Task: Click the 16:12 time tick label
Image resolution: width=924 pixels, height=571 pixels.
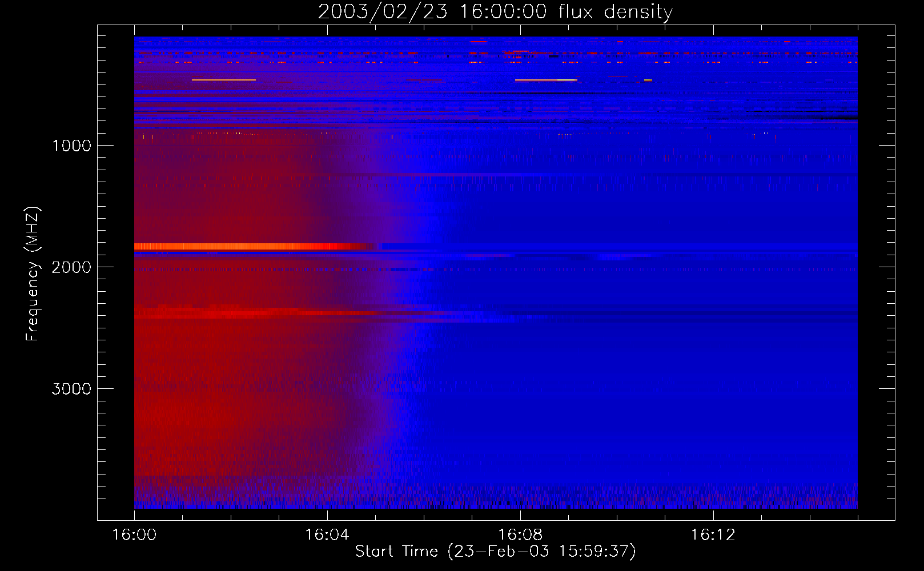Action: point(713,535)
